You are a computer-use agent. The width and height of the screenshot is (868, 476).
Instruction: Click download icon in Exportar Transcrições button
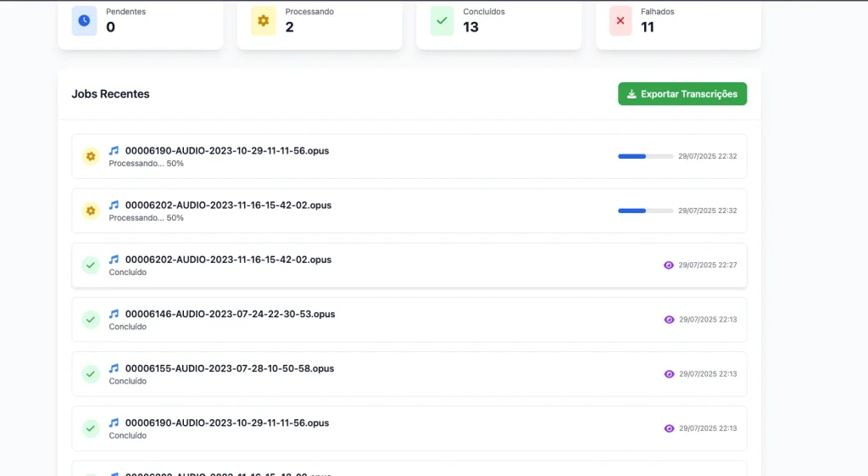[632, 94]
